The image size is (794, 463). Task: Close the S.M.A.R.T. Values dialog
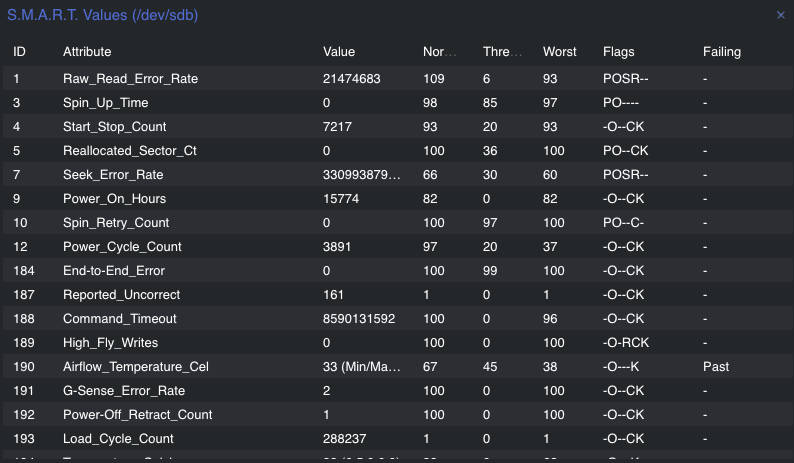[x=781, y=15]
